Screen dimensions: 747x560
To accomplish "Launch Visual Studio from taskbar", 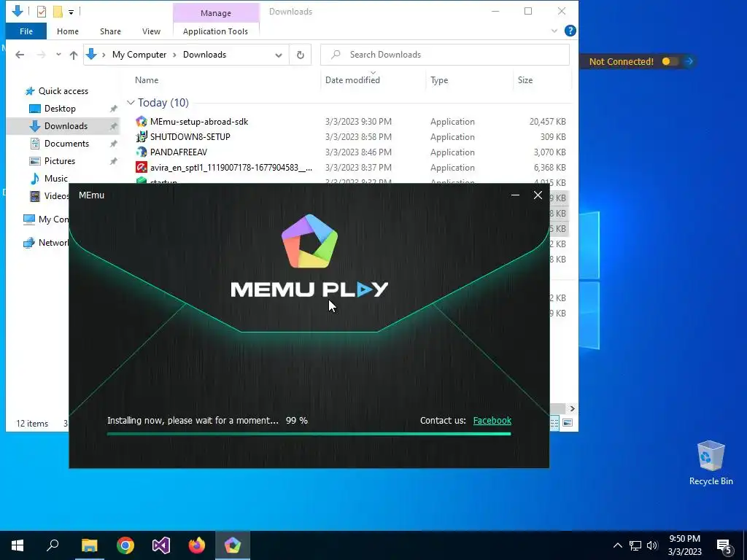I will tap(161, 545).
